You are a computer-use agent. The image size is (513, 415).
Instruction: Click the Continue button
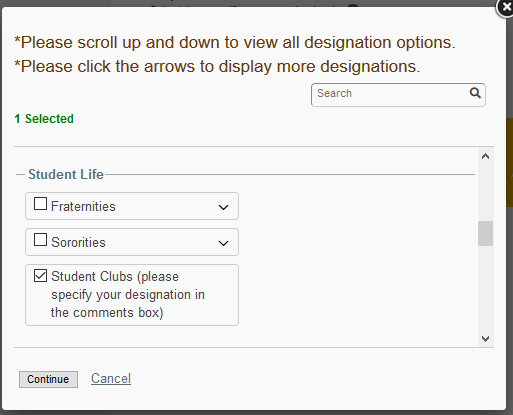click(x=48, y=379)
